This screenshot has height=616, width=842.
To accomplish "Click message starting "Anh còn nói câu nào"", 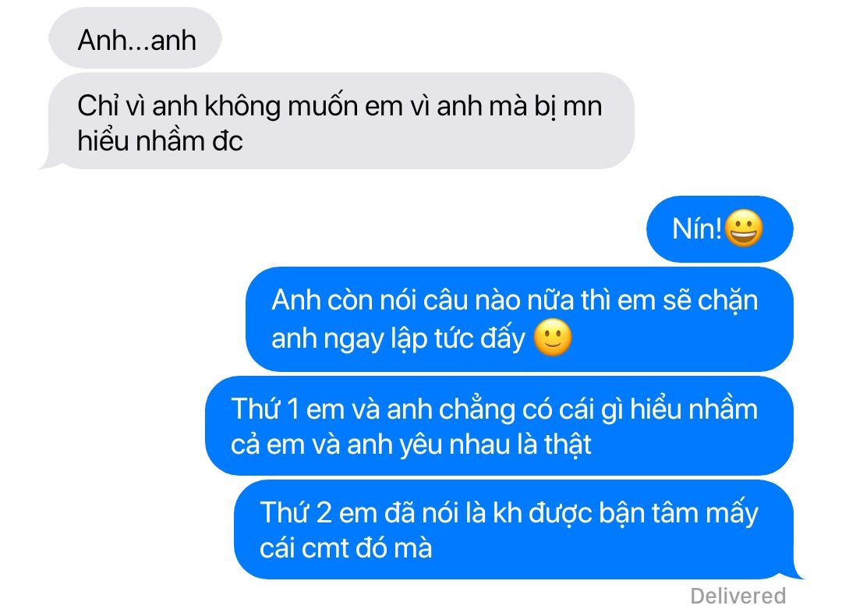I will coord(519,320).
